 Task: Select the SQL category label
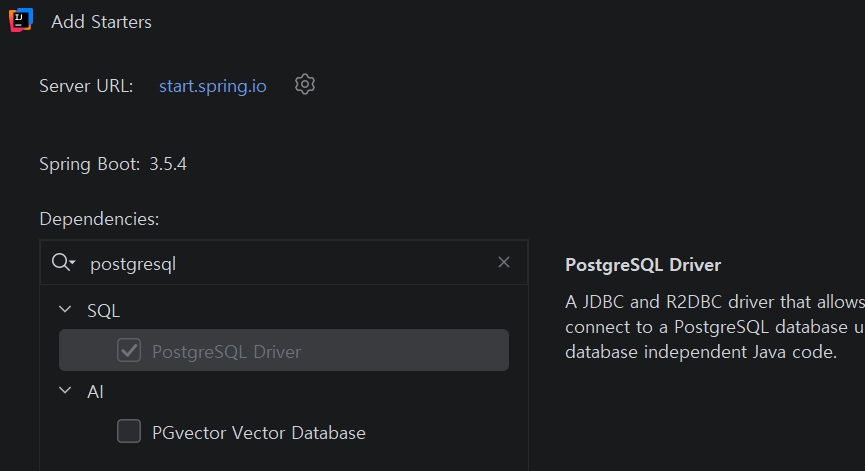coord(103,311)
